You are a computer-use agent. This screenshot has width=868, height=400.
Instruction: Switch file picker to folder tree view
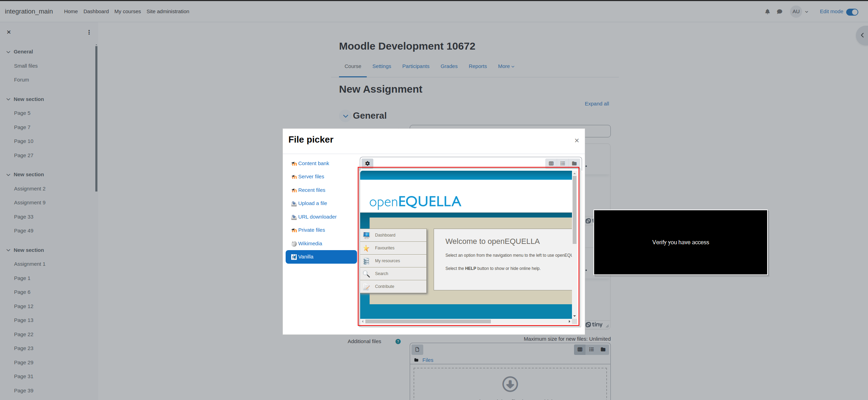pyautogui.click(x=574, y=163)
